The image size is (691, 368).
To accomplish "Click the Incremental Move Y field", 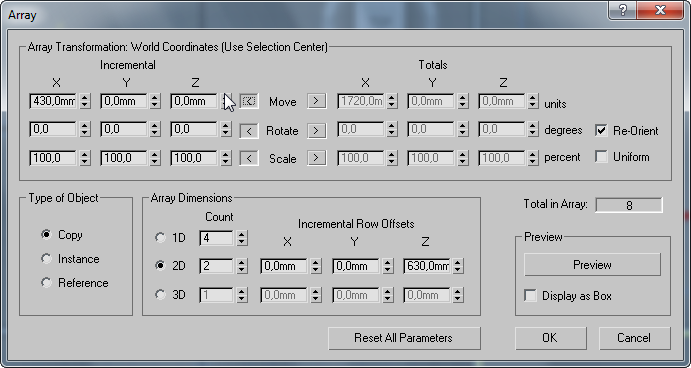I will [124, 101].
